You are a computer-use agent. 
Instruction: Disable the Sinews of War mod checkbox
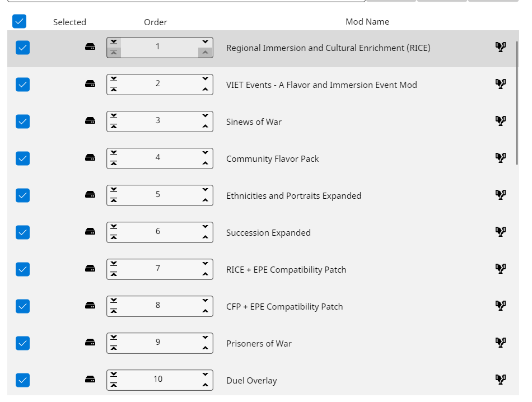tap(22, 121)
